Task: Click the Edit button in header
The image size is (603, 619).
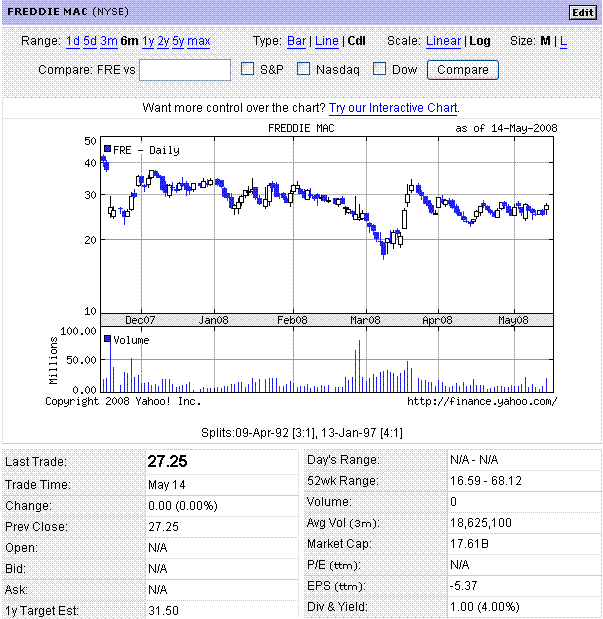Action: click(x=582, y=12)
